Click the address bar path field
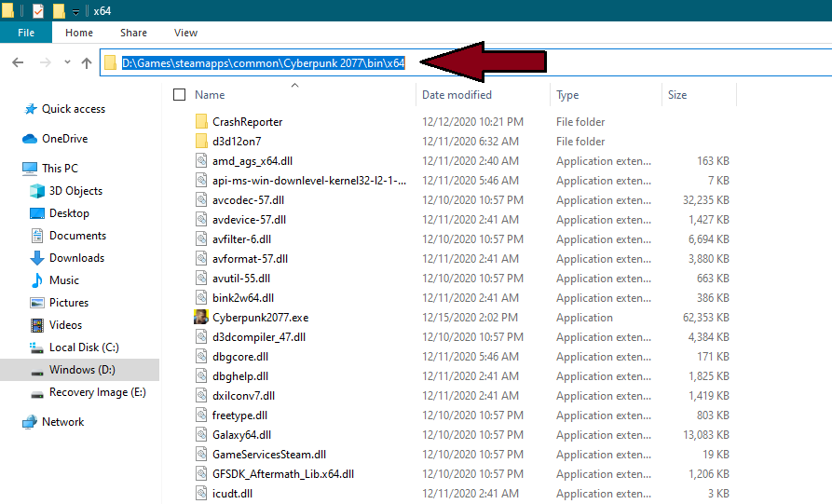 (x=466, y=62)
